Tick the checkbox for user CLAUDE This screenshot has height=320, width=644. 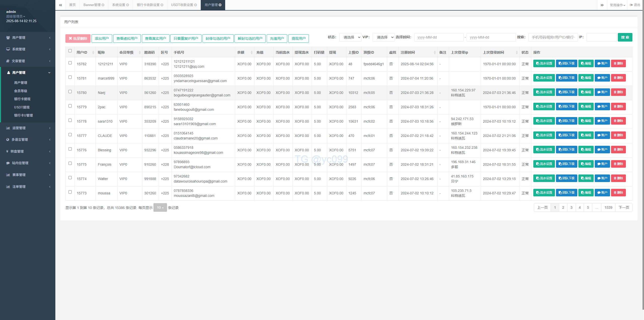(70, 135)
